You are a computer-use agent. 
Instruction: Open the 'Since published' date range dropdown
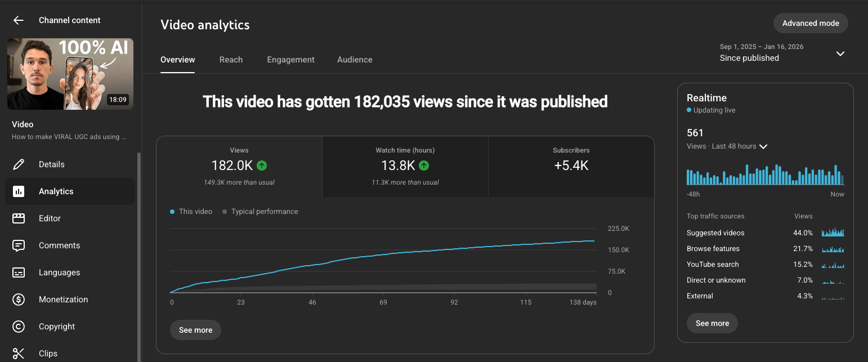(840, 53)
